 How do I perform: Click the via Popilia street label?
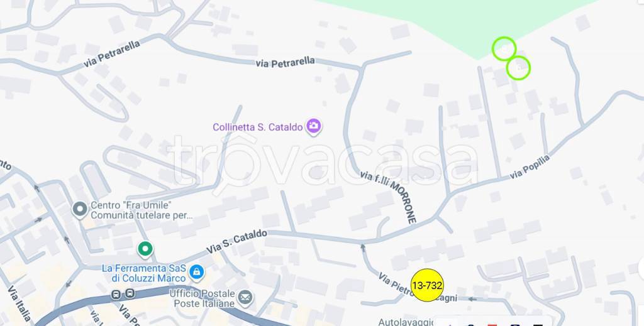(530, 167)
